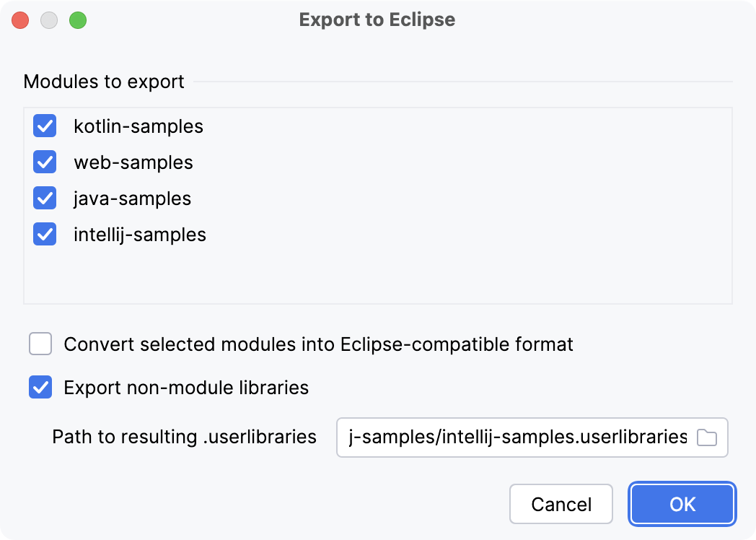This screenshot has height=540, width=756.
Task: Uncheck Export non-module libraries
Action: point(40,388)
